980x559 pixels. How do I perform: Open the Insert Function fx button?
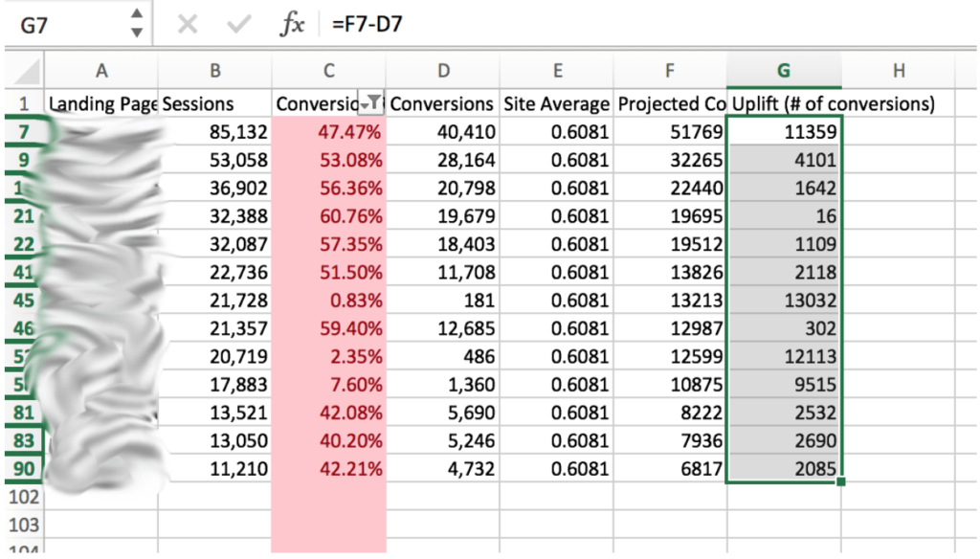(x=292, y=24)
